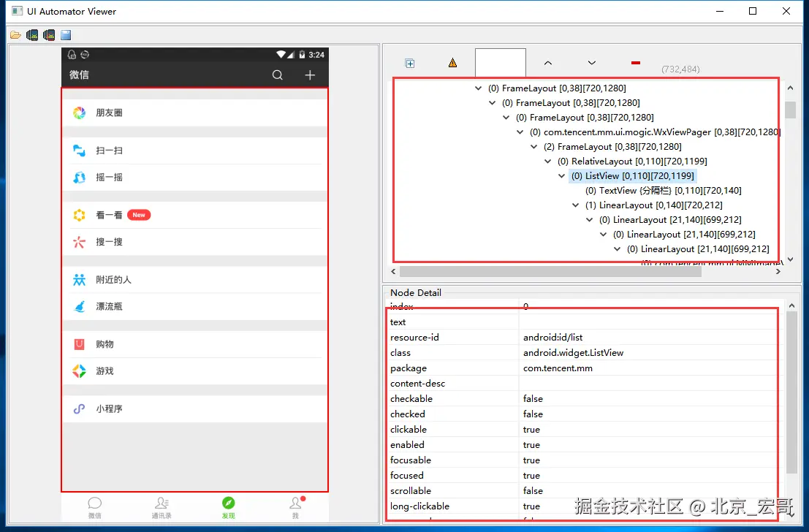Click the focusable property label
This screenshot has width=809, height=532.
point(410,460)
